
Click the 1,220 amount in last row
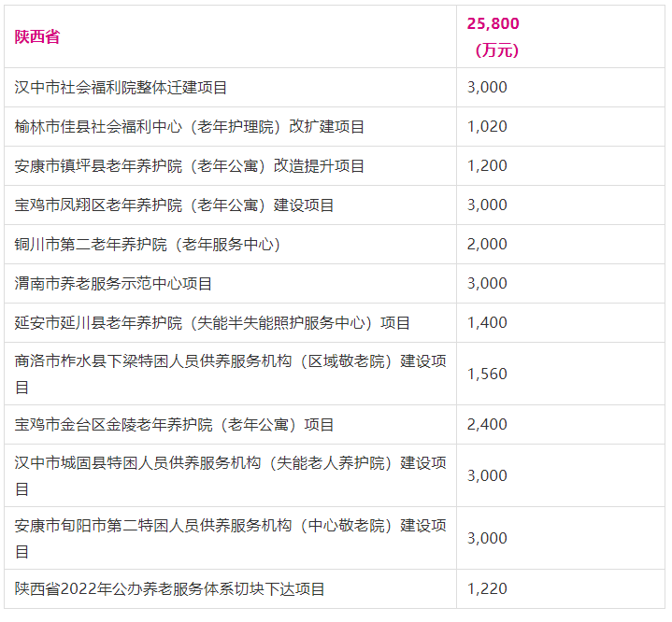[x=486, y=589]
